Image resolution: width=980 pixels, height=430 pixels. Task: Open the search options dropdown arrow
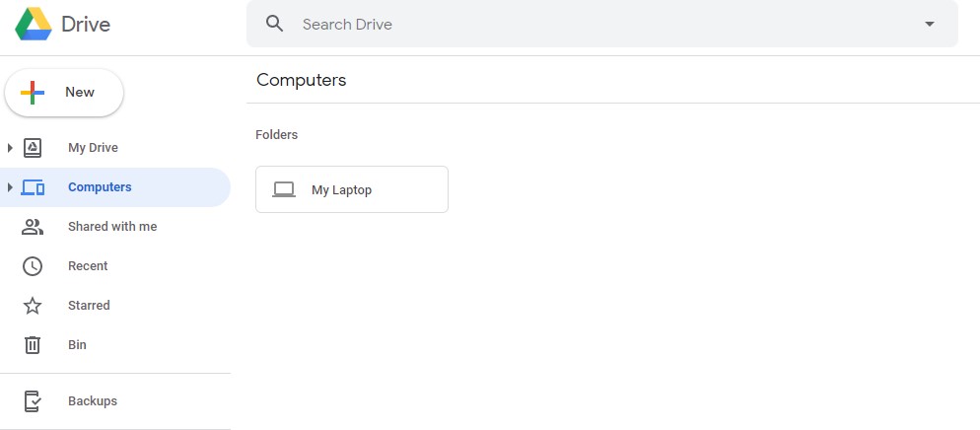point(930,24)
